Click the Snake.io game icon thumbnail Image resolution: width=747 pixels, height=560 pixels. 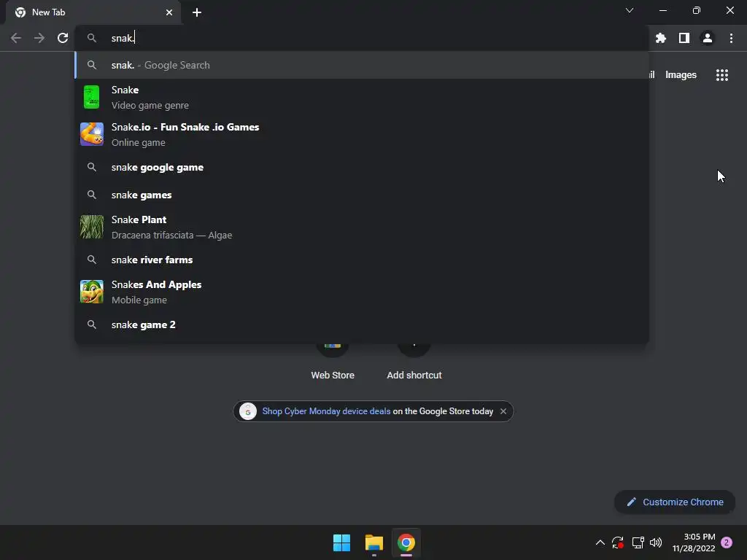[91, 134]
